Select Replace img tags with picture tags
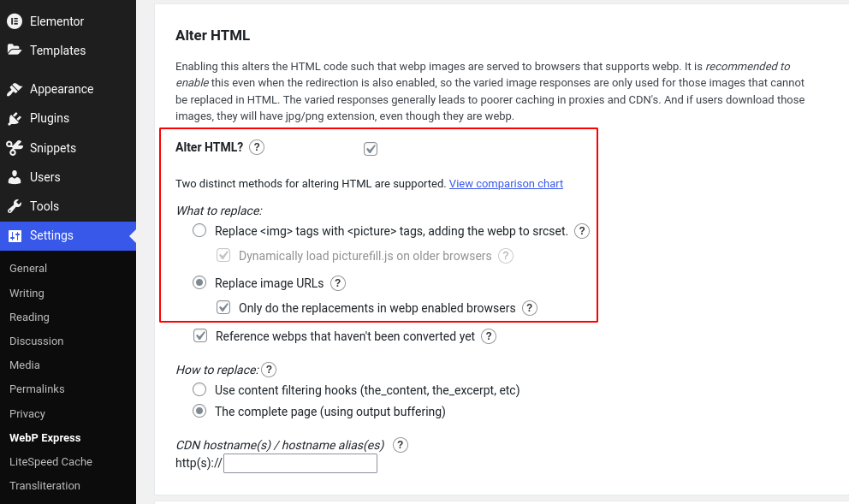The width and height of the screenshot is (849, 504). point(199,231)
